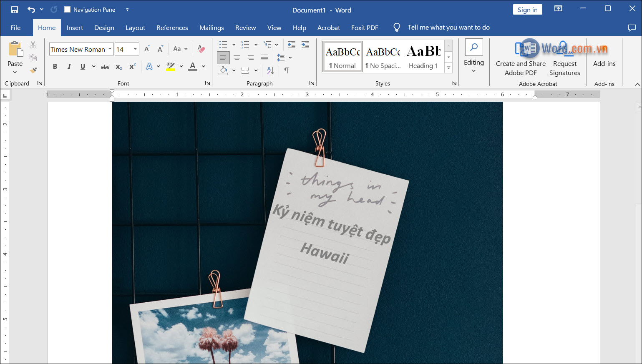Toggle Superscript formatting
Viewport: 642px width, 364px height.
133,67
